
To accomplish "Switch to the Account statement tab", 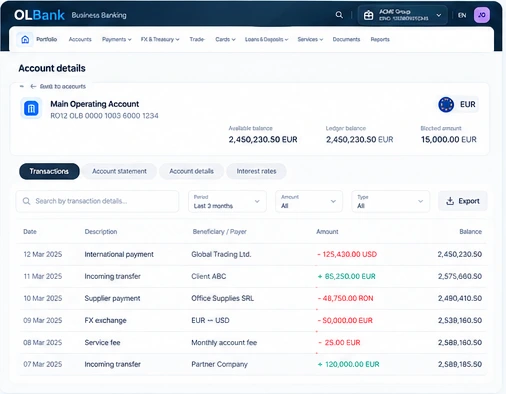I will point(119,171).
